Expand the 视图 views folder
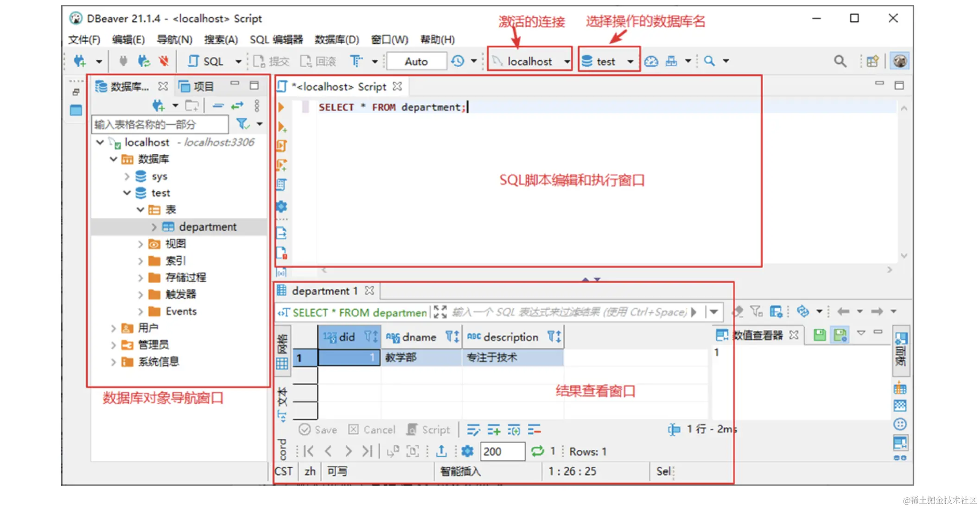Viewport: 980px width, 508px height. (140, 244)
